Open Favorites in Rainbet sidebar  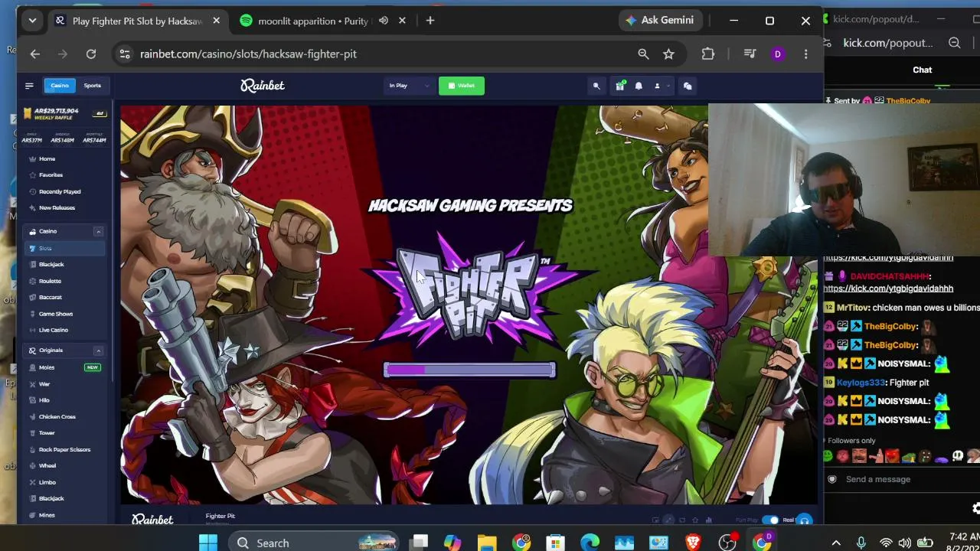51,175
